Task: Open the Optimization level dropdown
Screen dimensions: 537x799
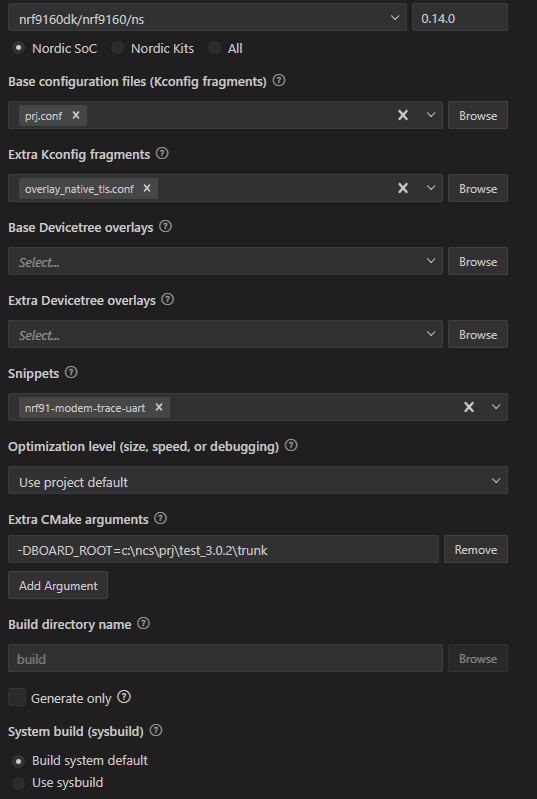Action: 258,480
